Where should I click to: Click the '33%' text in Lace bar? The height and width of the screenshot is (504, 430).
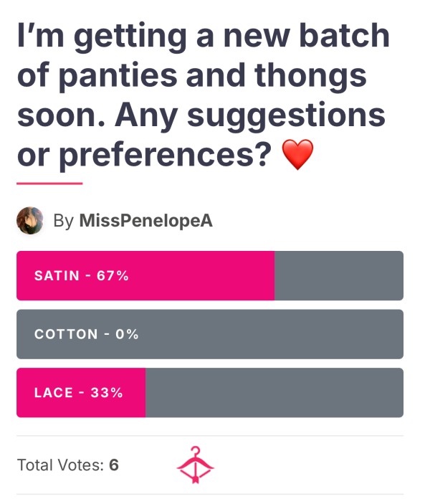click(107, 393)
